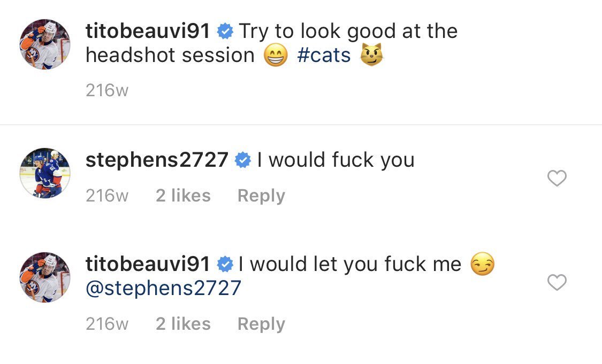
Task: Tap titobeauvi91 username on the bottom comment
Action: tap(148, 264)
